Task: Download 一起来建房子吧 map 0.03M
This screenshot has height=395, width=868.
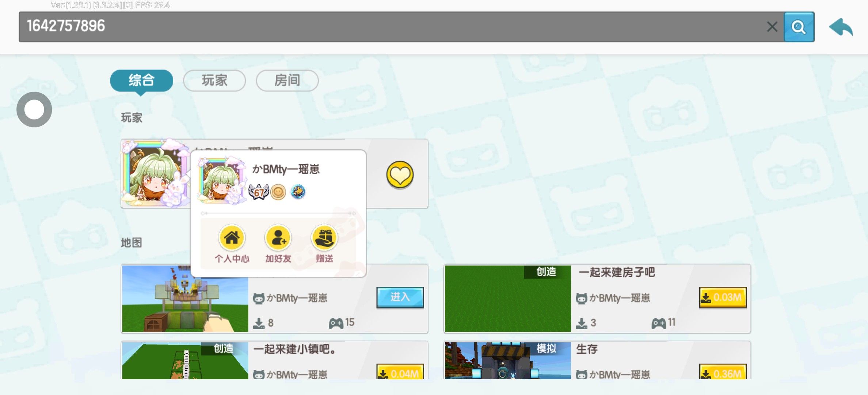Action: point(722,297)
